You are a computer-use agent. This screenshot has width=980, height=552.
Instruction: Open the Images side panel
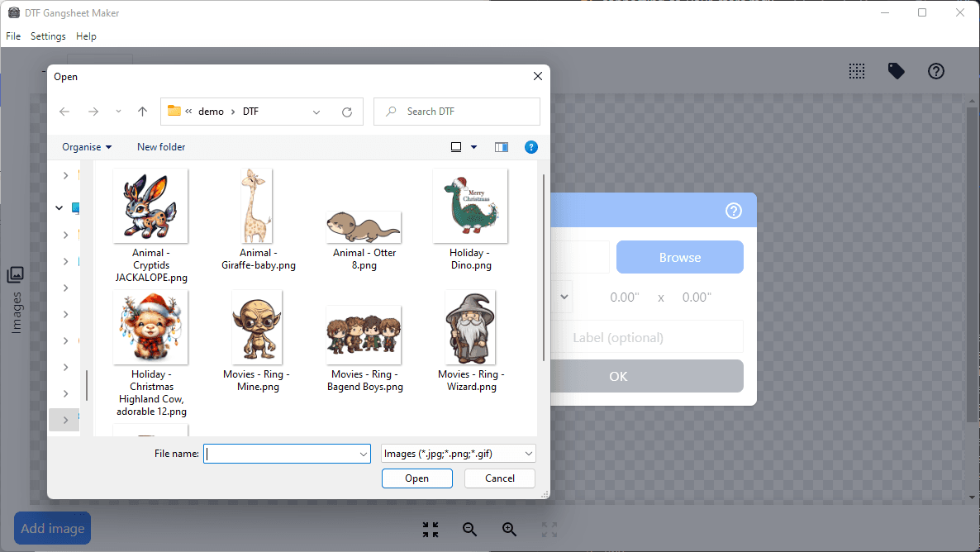[16, 299]
